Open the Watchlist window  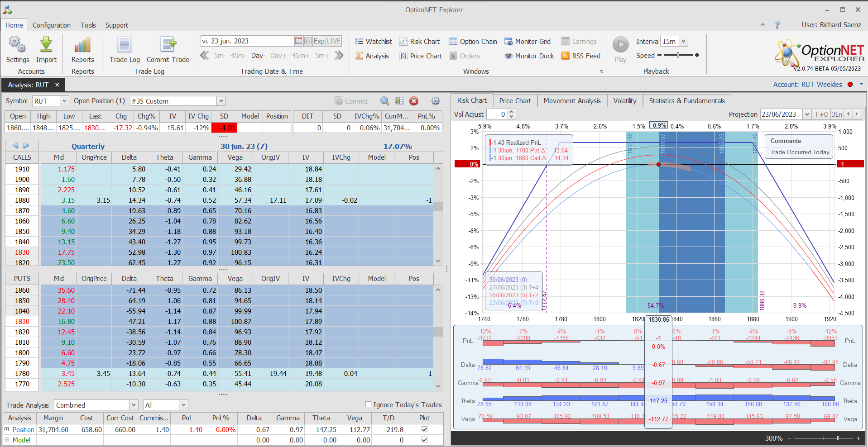point(374,42)
